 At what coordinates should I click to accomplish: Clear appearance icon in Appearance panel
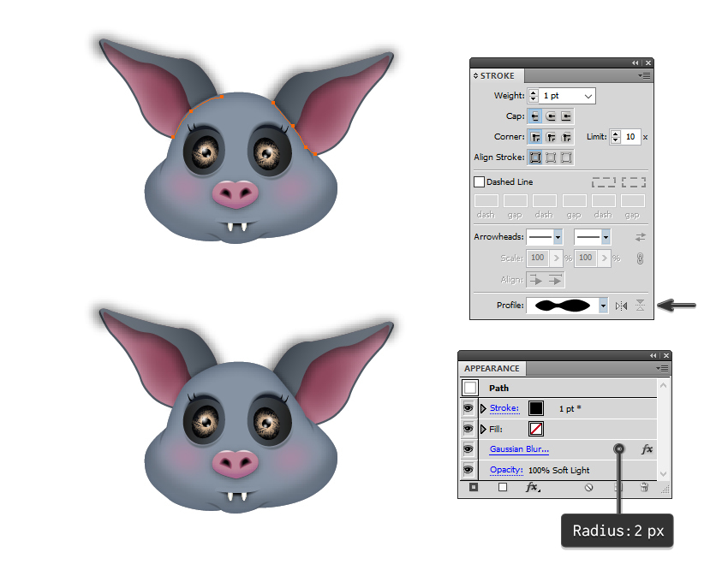tap(588, 487)
